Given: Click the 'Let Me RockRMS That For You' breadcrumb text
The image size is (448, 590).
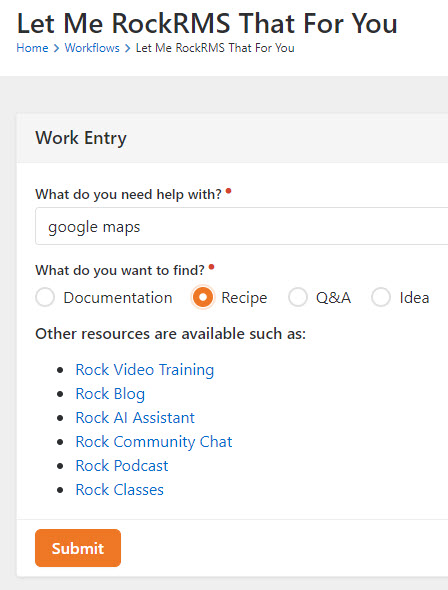Looking at the screenshot, I should [x=215, y=48].
